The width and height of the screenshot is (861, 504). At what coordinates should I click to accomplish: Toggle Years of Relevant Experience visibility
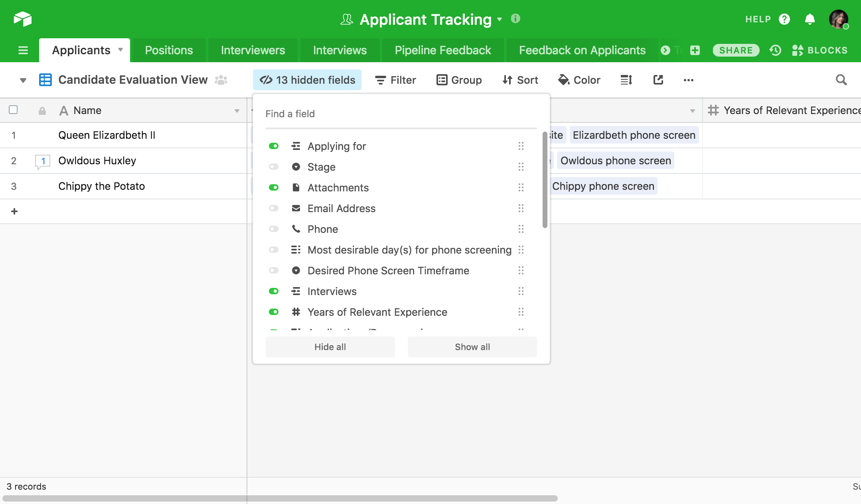[x=274, y=312]
